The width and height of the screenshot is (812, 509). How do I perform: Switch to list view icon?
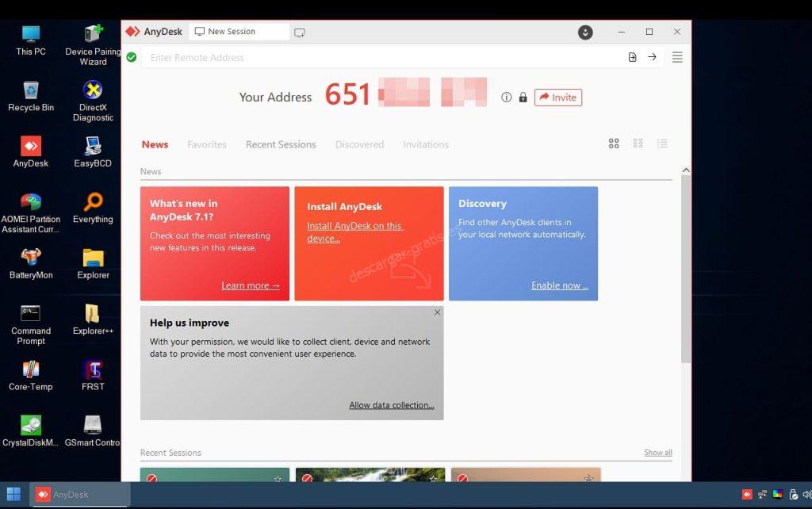(662, 144)
